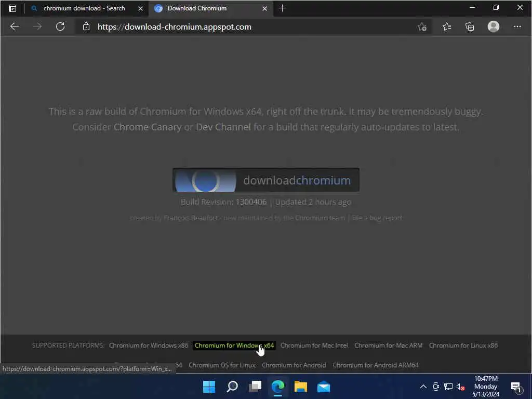Viewport: 532px width, 399px height.
Task: Reload the page with the refresh icon
Action: pos(60,26)
